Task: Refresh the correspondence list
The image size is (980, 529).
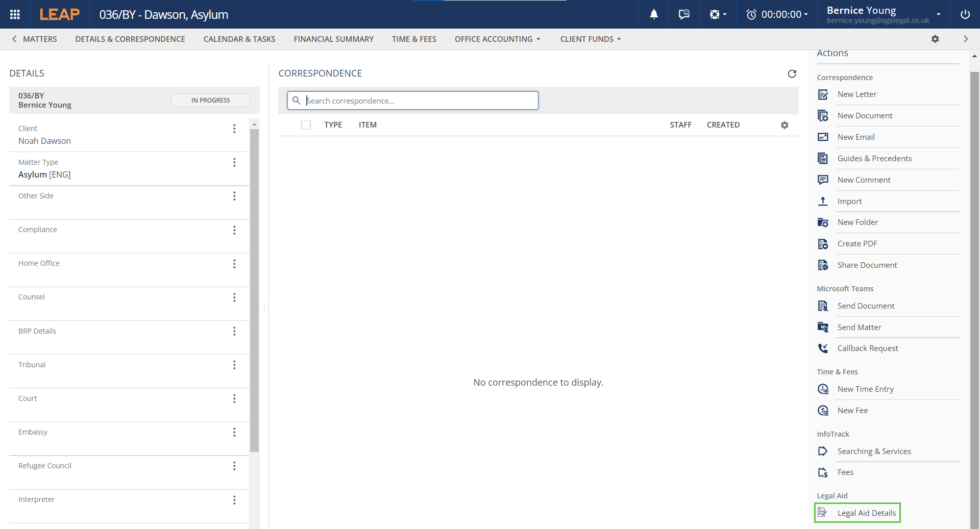Action: [x=792, y=74]
